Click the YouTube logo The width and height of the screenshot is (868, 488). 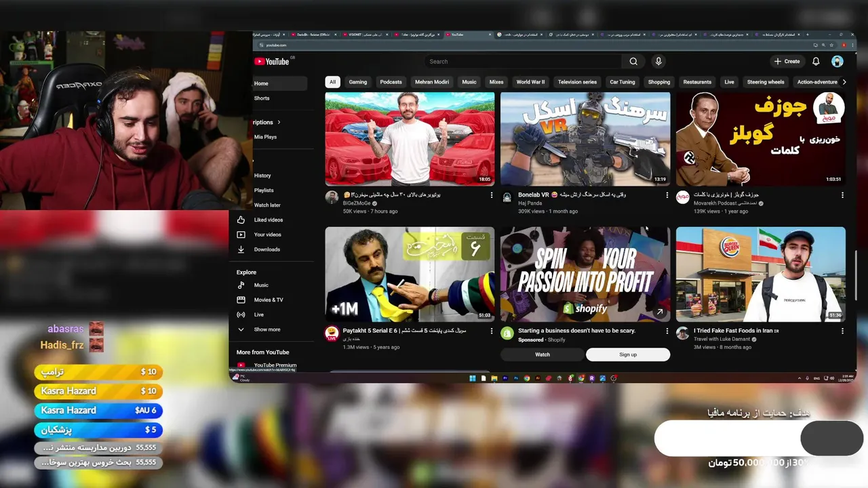[x=272, y=62]
